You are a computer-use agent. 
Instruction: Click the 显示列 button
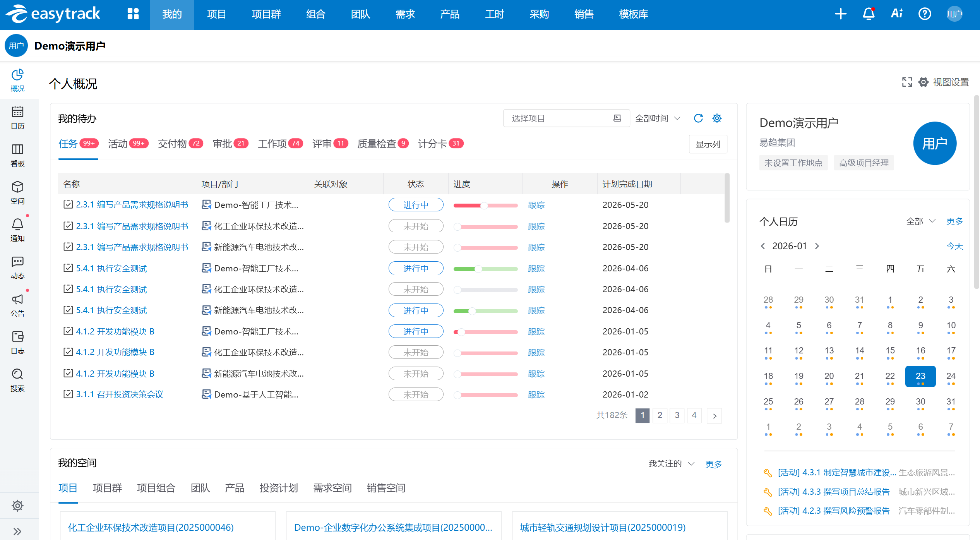708,144
